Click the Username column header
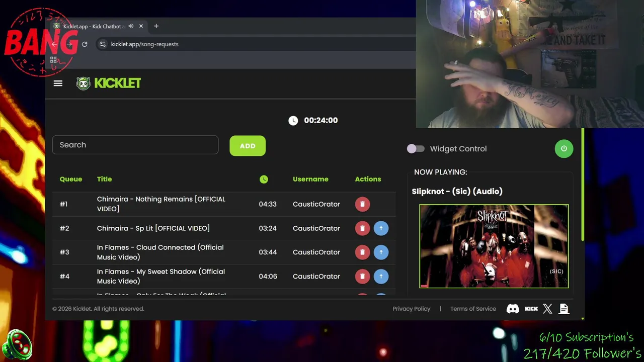 tap(310, 179)
